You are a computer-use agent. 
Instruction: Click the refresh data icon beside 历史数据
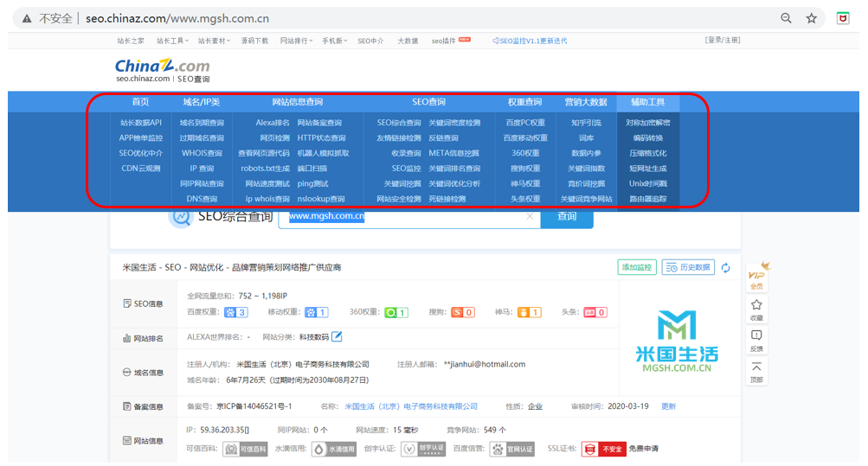click(x=726, y=267)
